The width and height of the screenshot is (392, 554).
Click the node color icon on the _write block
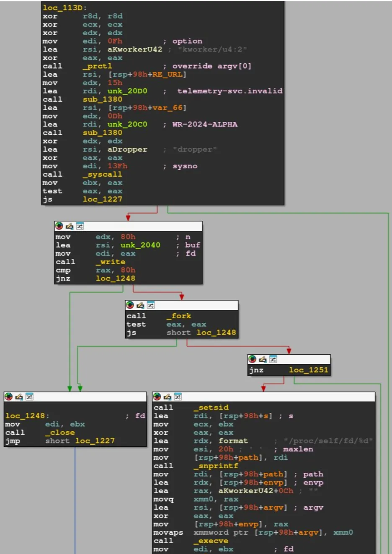pos(59,226)
